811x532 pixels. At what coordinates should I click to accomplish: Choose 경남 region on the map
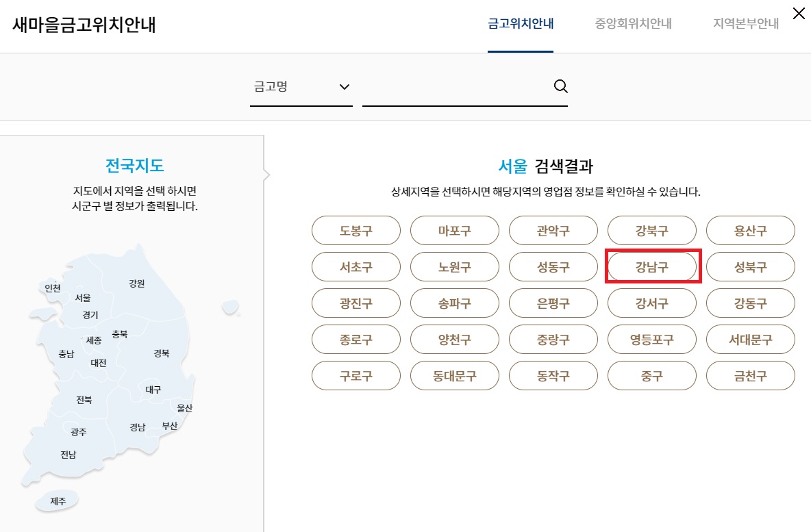tap(138, 427)
